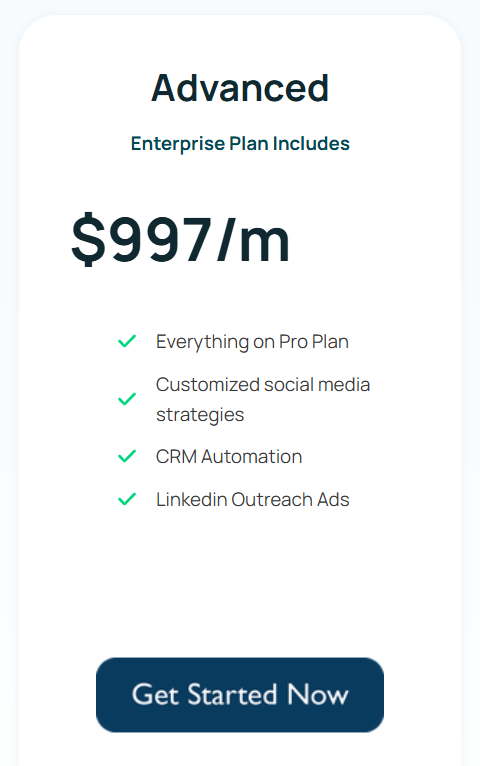Click the Linkedin Outreach Ads feature text
480x766 pixels.
[x=252, y=499]
